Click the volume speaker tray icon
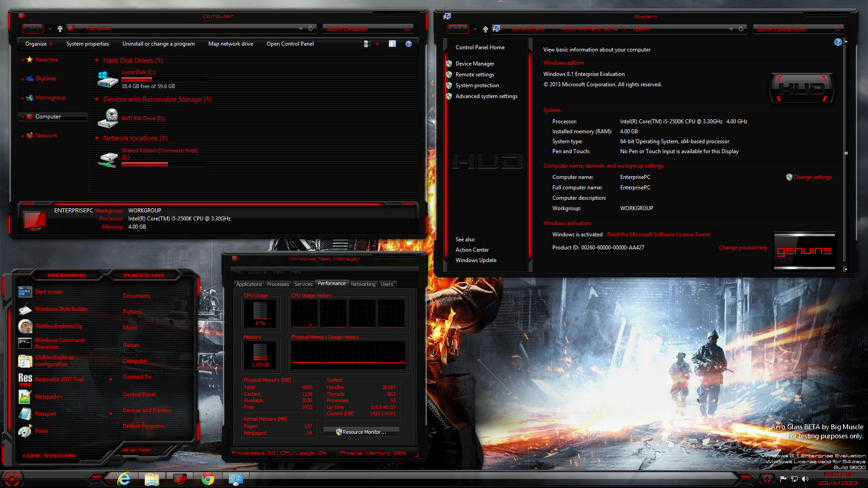The width and height of the screenshot is (868, 488). (805, 479)
